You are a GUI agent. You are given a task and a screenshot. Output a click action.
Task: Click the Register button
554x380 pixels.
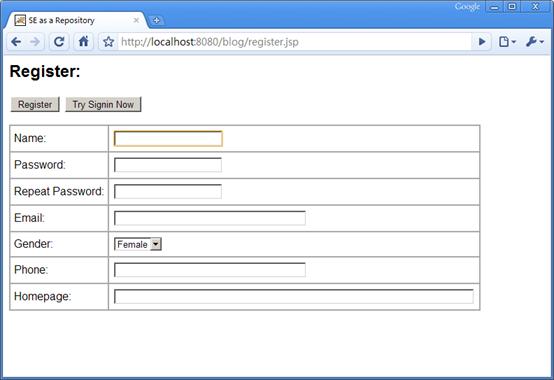click(35, 105)
